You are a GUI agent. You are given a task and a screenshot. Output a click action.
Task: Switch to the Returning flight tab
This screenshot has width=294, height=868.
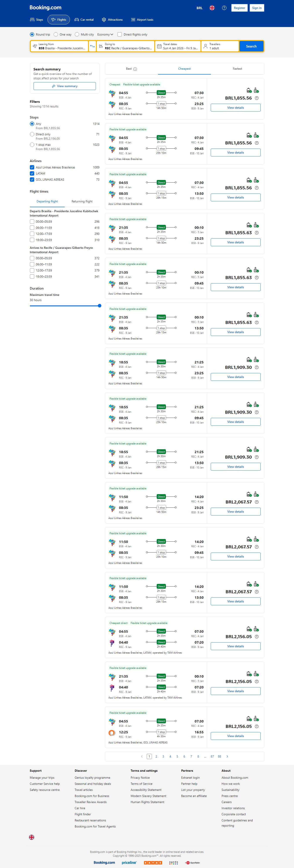(82, 202)
